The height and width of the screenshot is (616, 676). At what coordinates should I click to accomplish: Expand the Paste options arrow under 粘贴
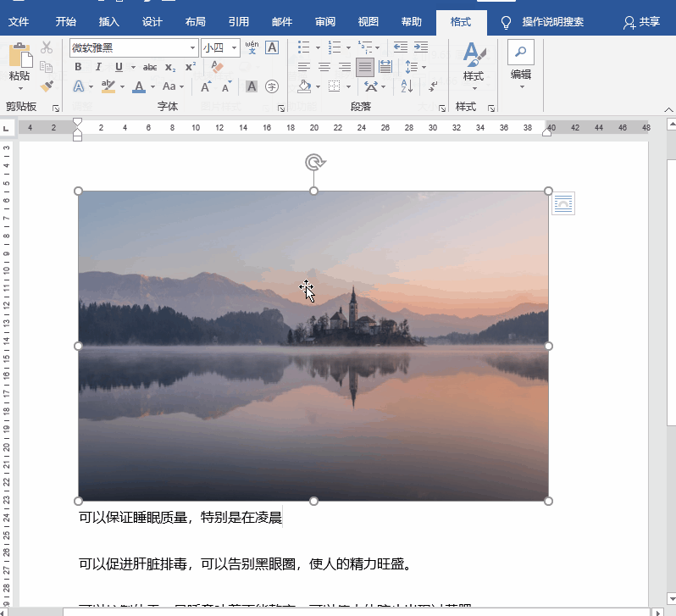[x=20, y=89]
